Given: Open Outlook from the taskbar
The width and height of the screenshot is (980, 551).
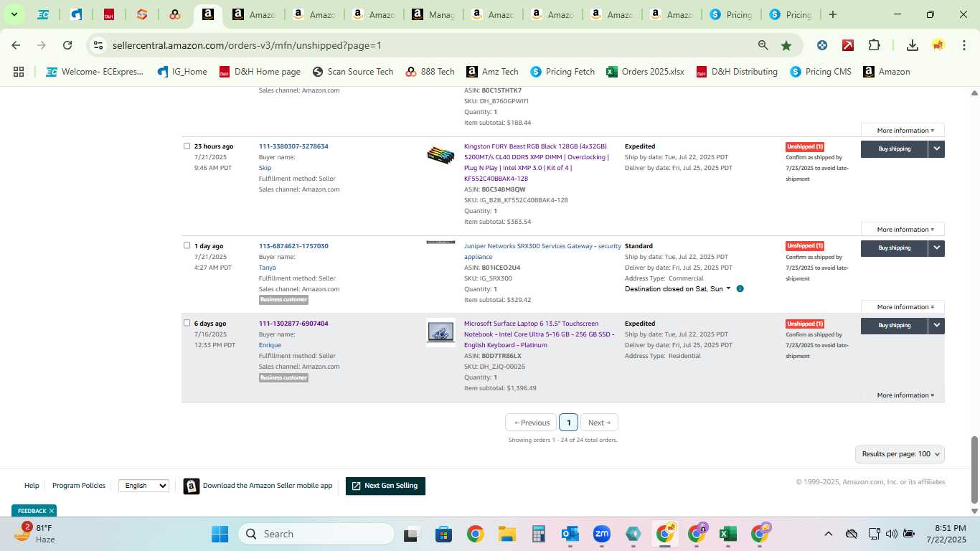Looking at the screenshot, I should pos(570,534).
